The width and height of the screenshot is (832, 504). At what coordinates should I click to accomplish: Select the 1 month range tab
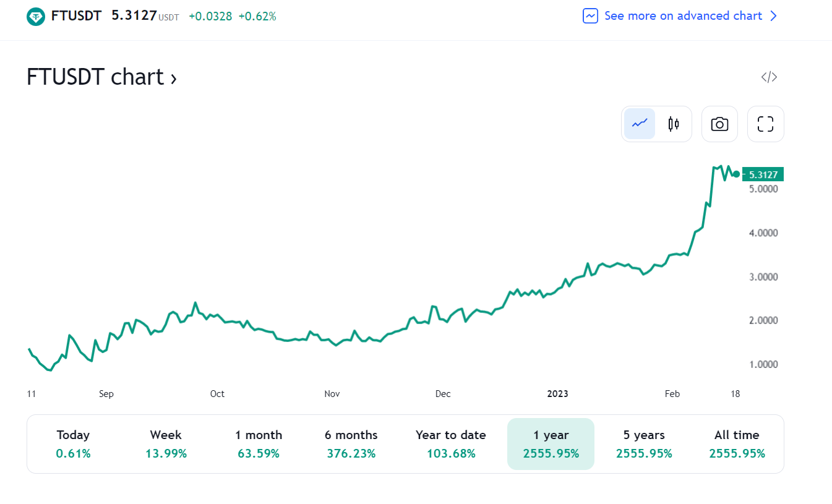click(x=259, y=444)
